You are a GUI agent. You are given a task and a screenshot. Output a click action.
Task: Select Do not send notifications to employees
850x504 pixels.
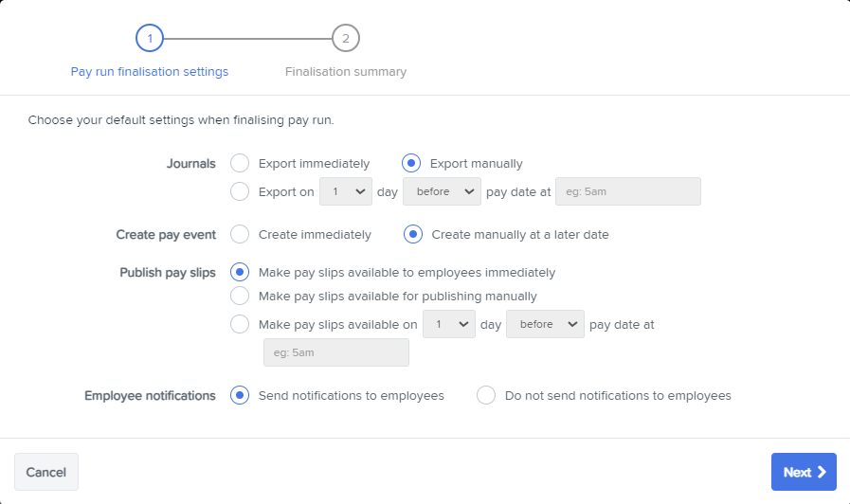(x=486, y=395)
